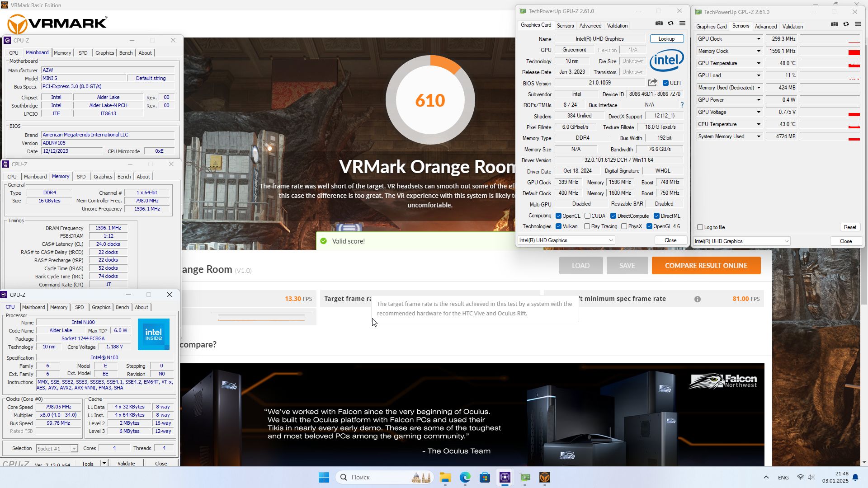868x488 pixels.
Task: Click Memory Clock sensor graph bar
Action: tap(830, 51)
